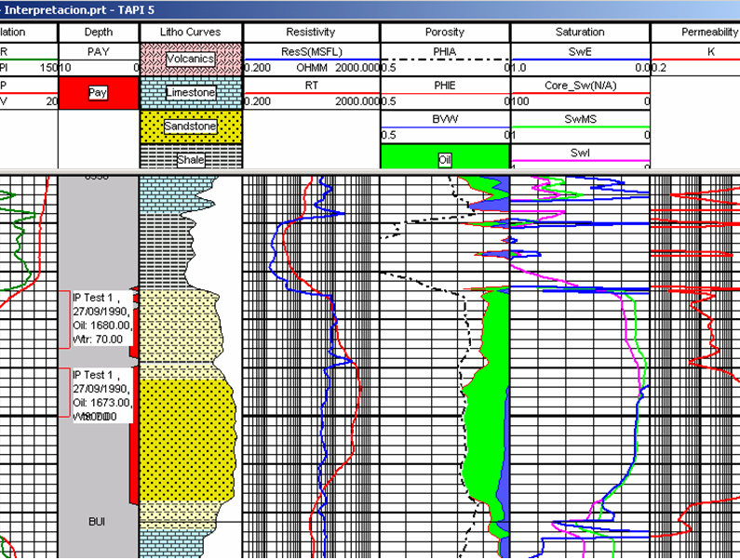
Task: Select the Porosity track header
Action: 445,32
